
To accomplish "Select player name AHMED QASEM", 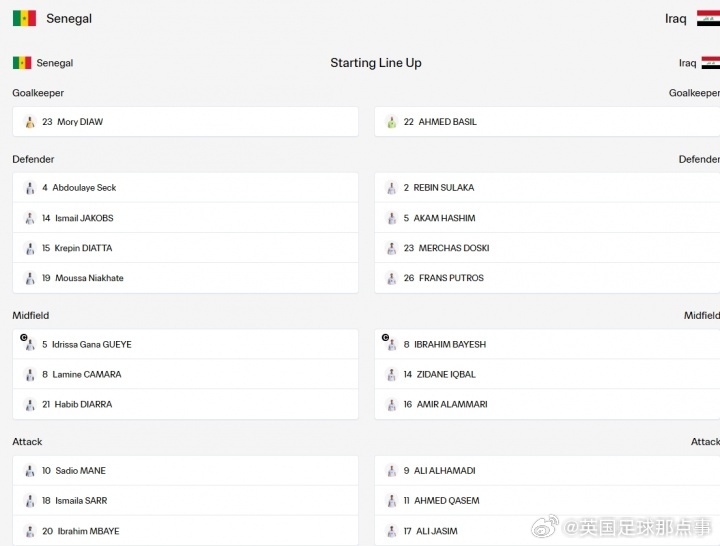I will pos(447,501).
